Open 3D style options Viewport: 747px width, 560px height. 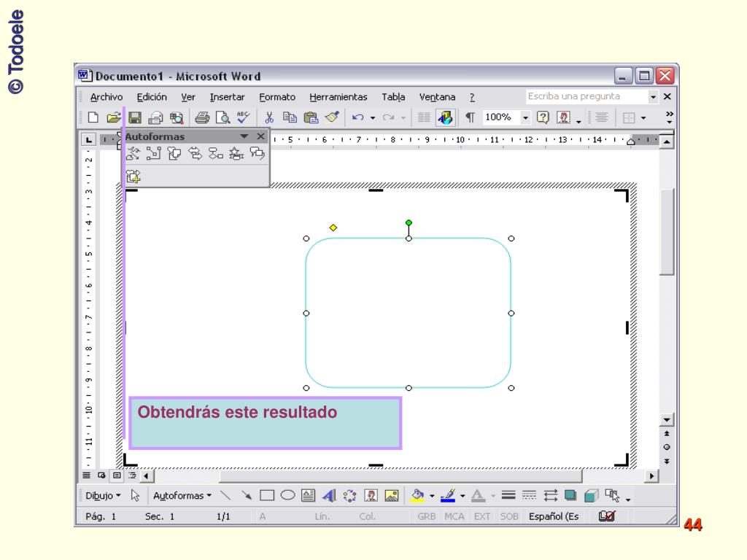pyautogui.click(x=591, y=496)
